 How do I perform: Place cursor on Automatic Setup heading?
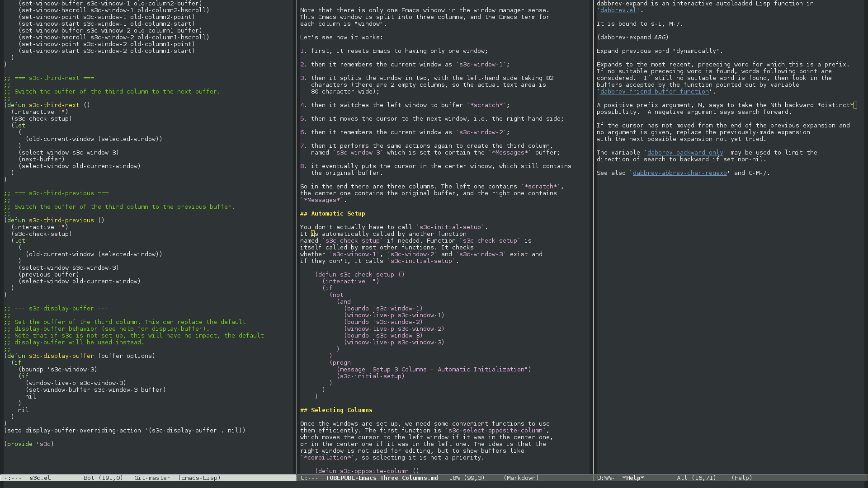click(337, 214)
